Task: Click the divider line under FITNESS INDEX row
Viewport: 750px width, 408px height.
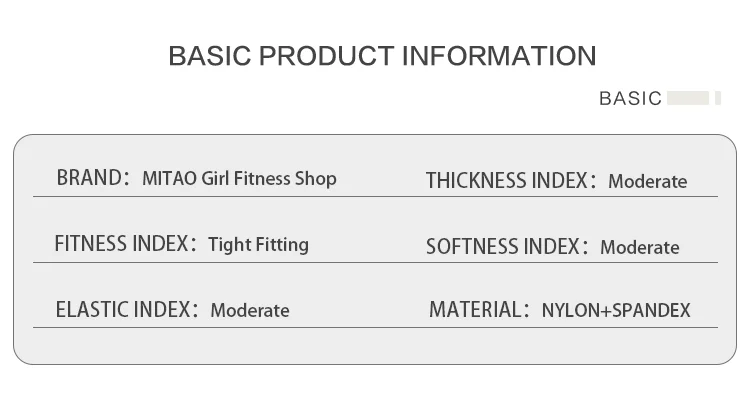Action: point(375,262)
